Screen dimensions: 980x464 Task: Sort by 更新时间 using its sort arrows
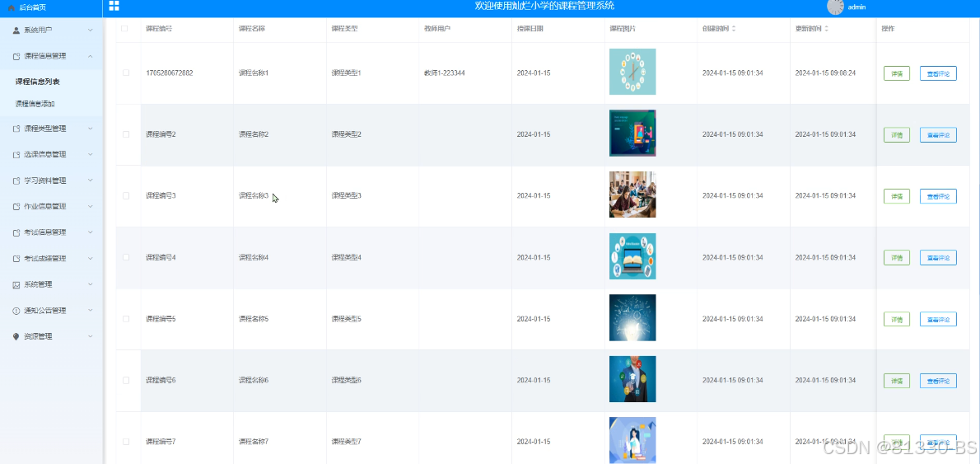(826, 29)
